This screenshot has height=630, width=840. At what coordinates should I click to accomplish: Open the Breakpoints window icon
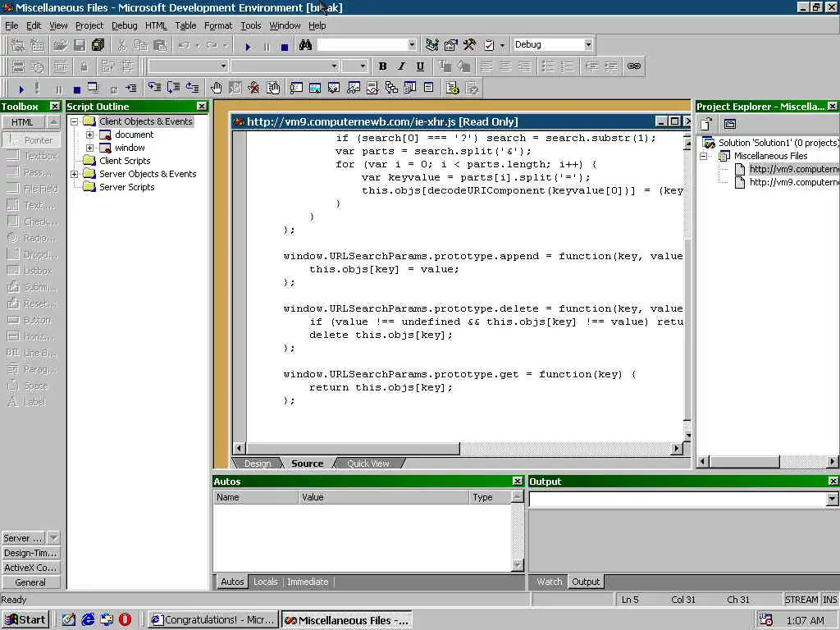[272, 87]
